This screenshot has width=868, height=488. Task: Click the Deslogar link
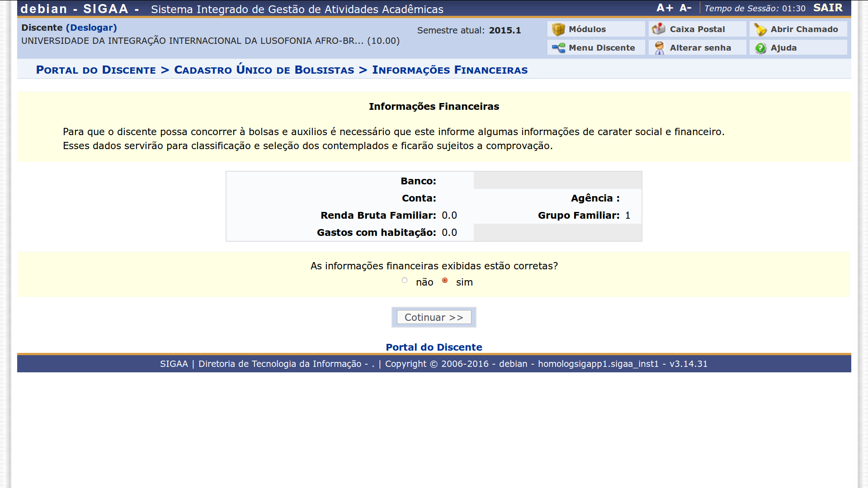pos(91,28)
